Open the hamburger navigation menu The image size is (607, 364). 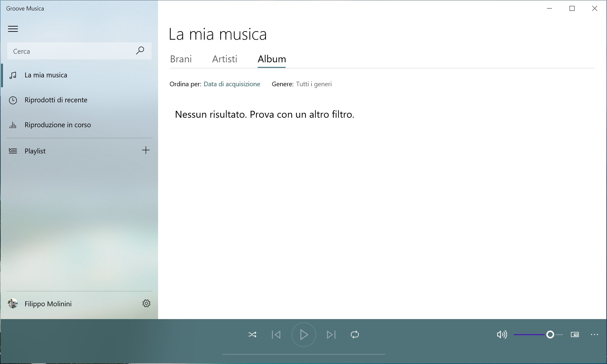[13, 29]
